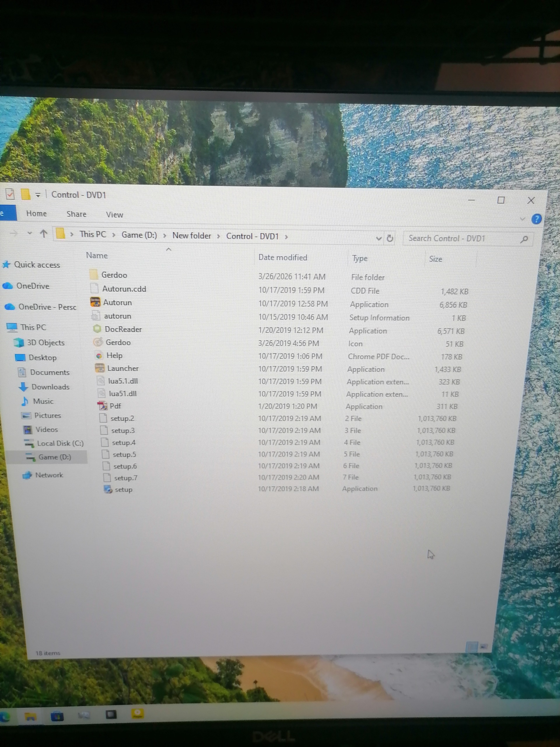Screen dimensions: 560x747
Task: Switch to Large icons view in status bar
Action: click(x=483, y=647)
